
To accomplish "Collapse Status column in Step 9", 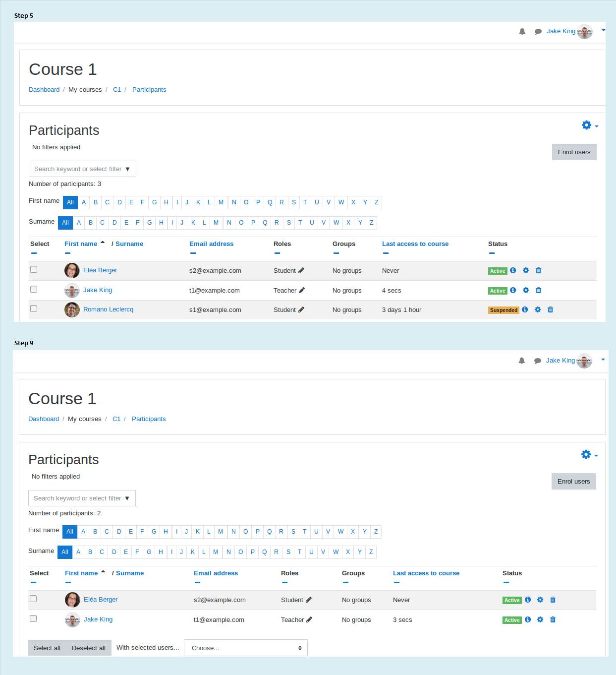I will (506, 583).
